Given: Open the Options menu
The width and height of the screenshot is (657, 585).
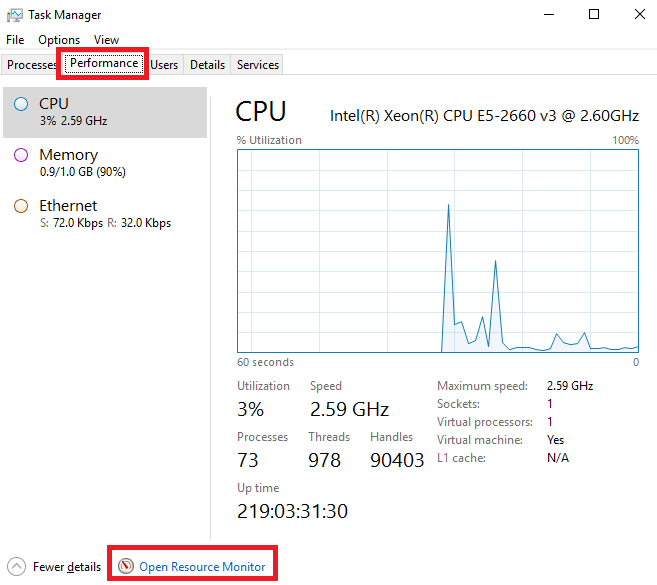Looking at the screenshot, I should click(x=59, y=40).
